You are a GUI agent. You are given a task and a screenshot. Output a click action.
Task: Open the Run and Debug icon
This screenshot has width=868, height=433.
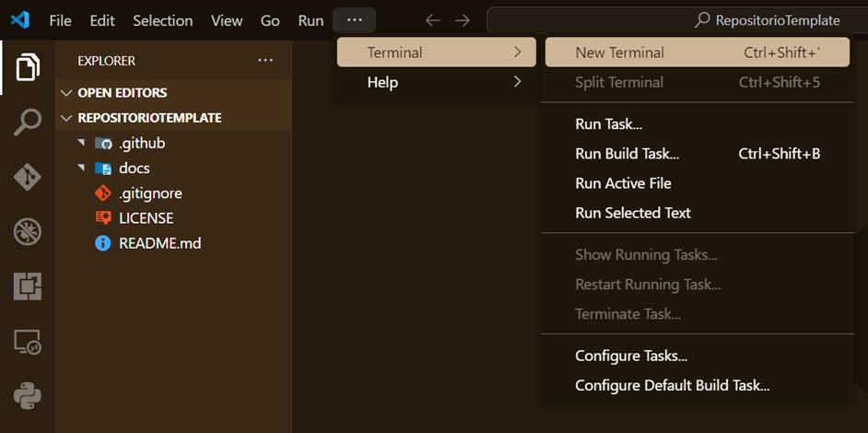(27, 231)
